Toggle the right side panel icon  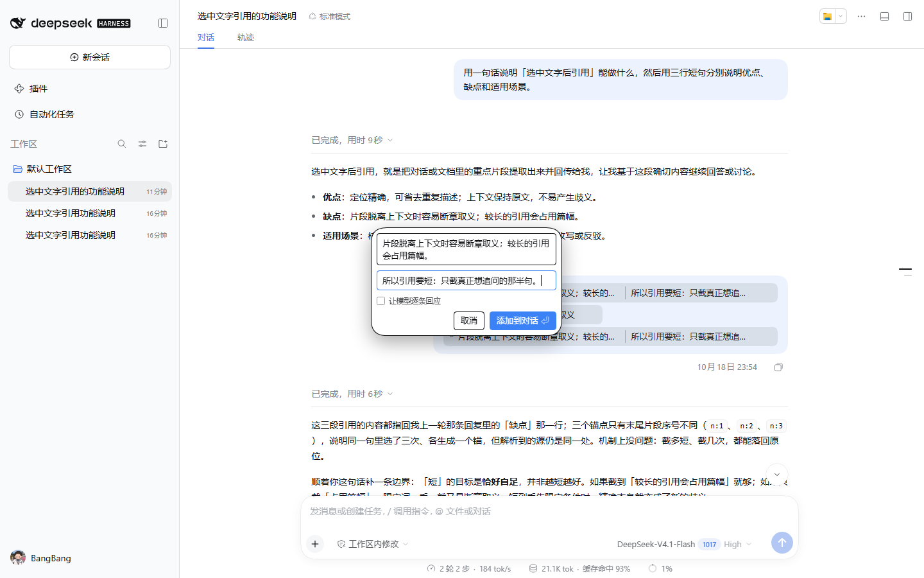tap(907, 16)
